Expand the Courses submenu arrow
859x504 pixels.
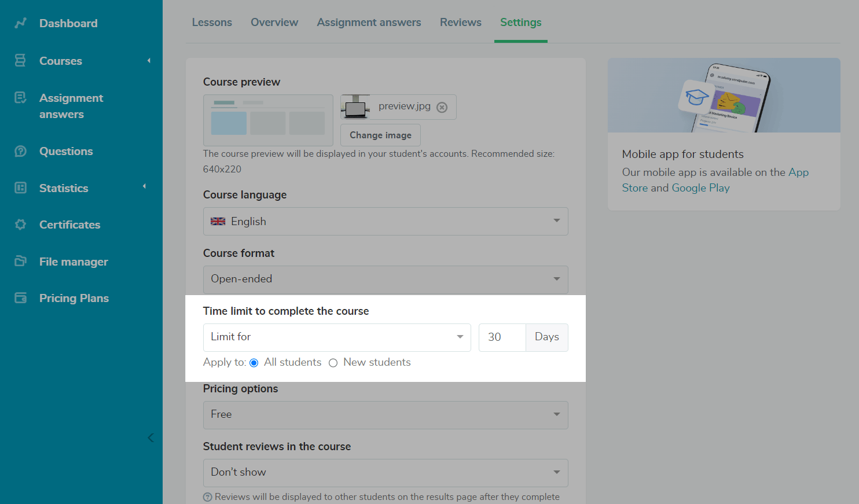tap(149, 61)
